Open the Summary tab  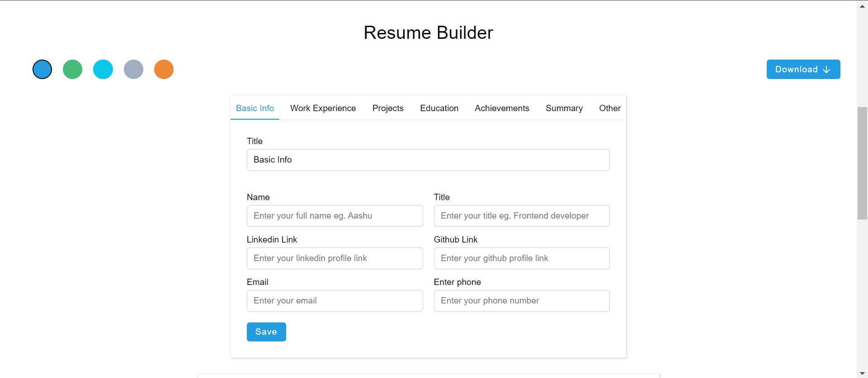(564, 108)
